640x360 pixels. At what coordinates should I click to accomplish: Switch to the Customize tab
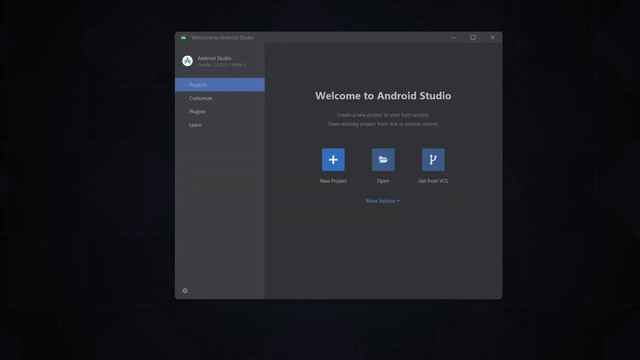[220, 98]
